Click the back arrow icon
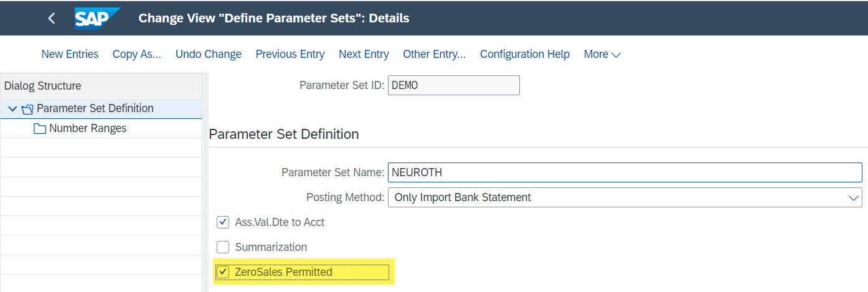 pyautogui.click(x=52, y=19)
